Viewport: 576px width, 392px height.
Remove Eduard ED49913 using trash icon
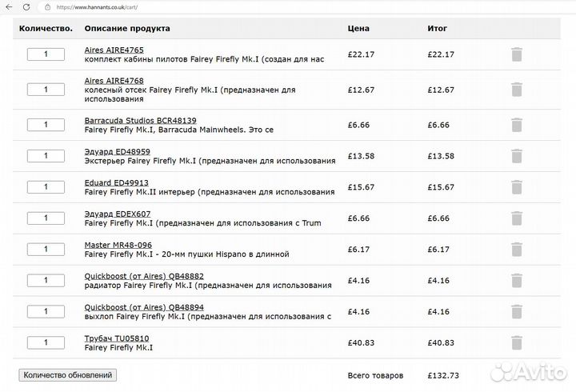pyautogui.click(x=517, y=186)
